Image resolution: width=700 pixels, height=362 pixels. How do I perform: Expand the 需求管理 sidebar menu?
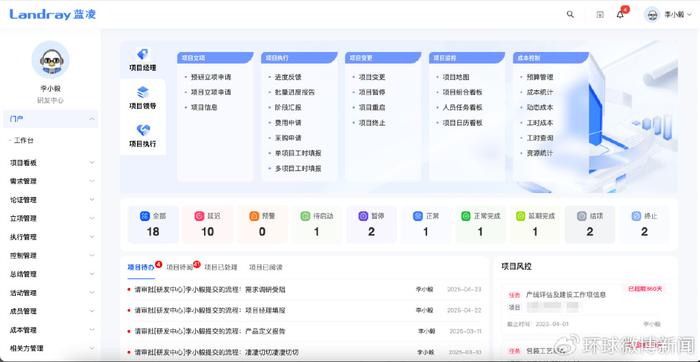tap(92, 181)
